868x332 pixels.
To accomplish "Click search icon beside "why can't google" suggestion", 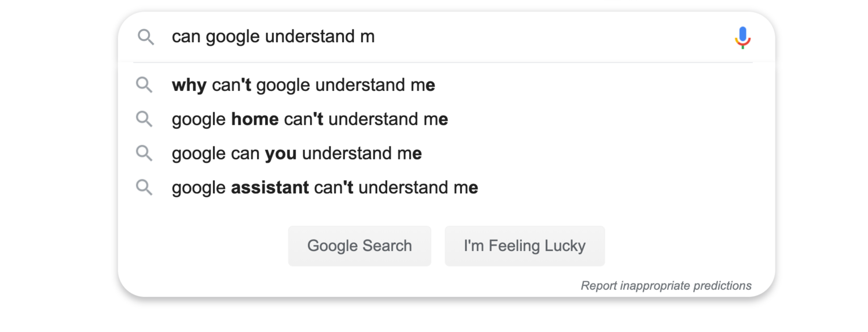I will coord(144,85).
